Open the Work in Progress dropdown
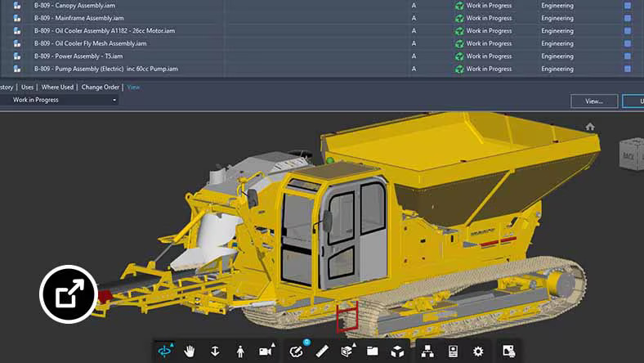Image resolution: width=644 pixels, height=363 pixels. tap(60, 100)
